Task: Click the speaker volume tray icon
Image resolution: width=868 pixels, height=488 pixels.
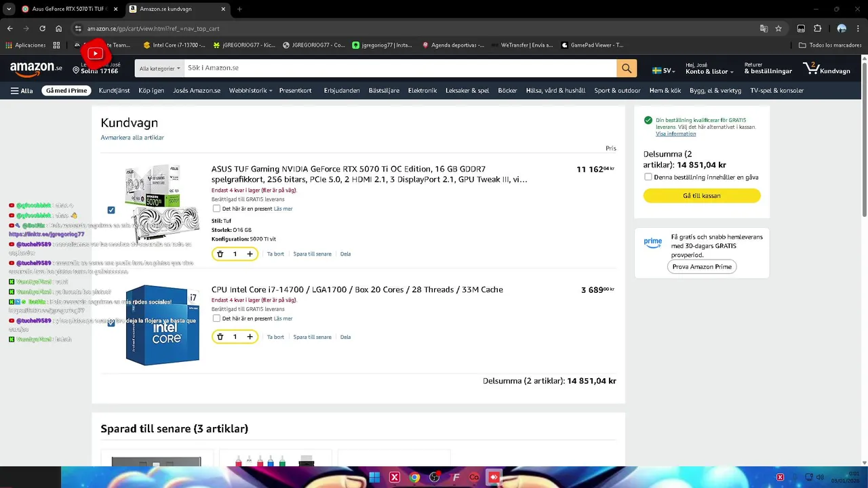Action: pos(820,477)
